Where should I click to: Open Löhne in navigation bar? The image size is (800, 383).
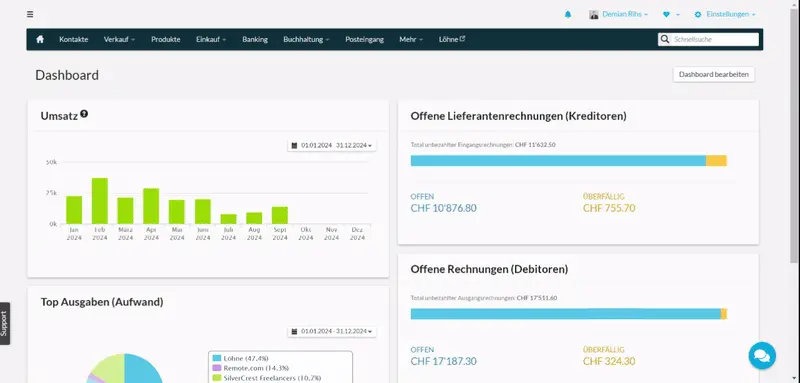448,39
